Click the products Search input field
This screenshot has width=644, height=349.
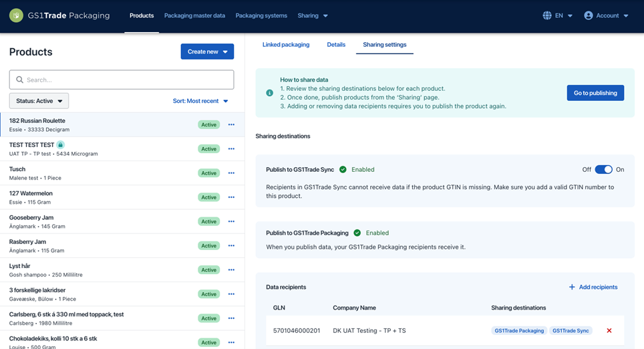point(122,80)
